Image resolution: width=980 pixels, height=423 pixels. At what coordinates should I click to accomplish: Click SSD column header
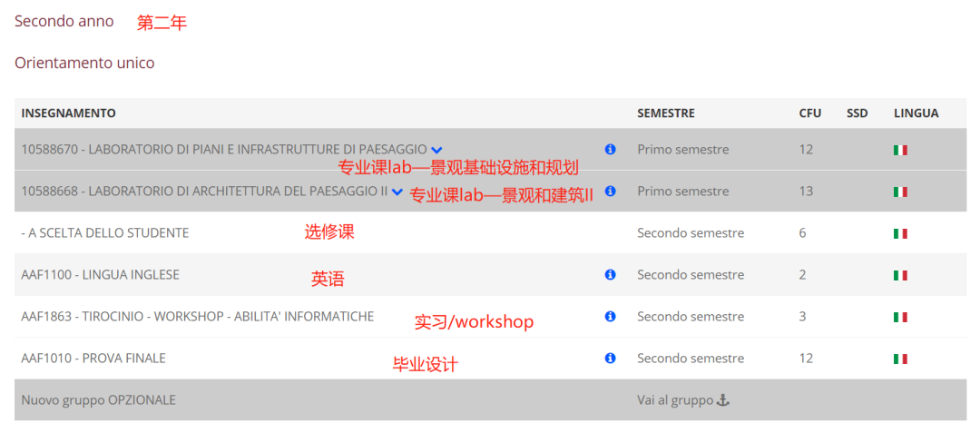coord(857,113)
